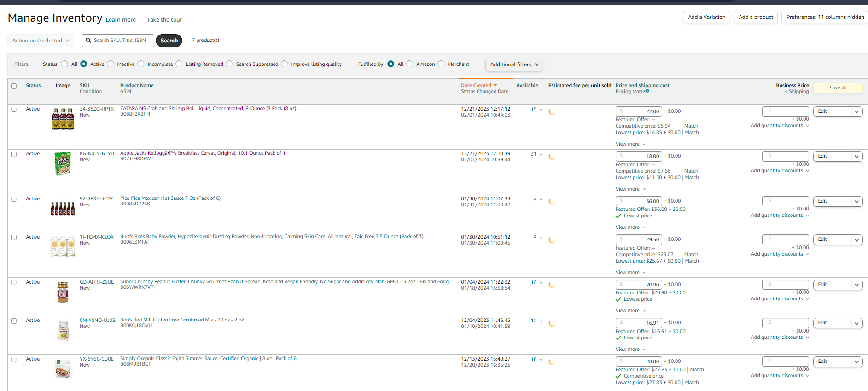Screen dimensions: 868x391
Task: Check the Burt's Bees Baby Powder row checkbox
Action: click(x=14, y=238)
